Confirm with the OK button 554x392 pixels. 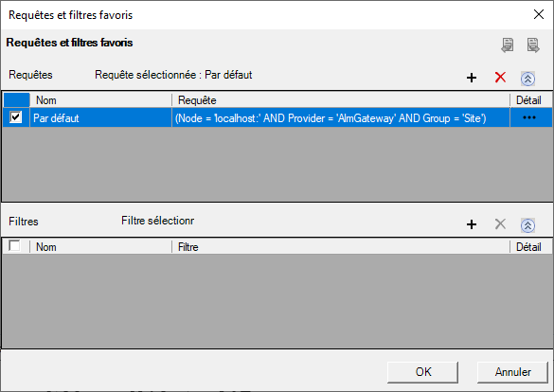[x=423, y=372]
